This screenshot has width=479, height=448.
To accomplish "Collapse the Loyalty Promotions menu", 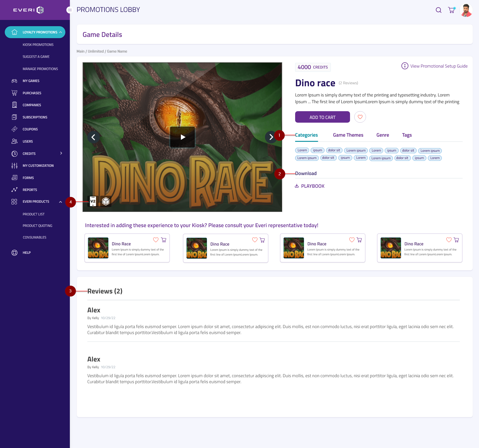I will tap(60, 32).
